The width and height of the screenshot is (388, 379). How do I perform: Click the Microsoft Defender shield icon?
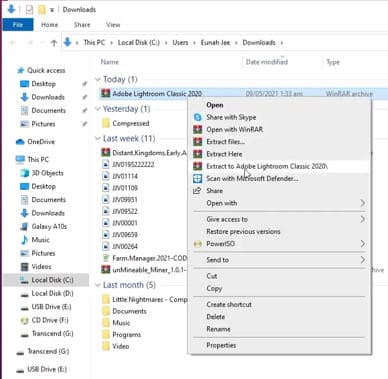pos(198,179)
